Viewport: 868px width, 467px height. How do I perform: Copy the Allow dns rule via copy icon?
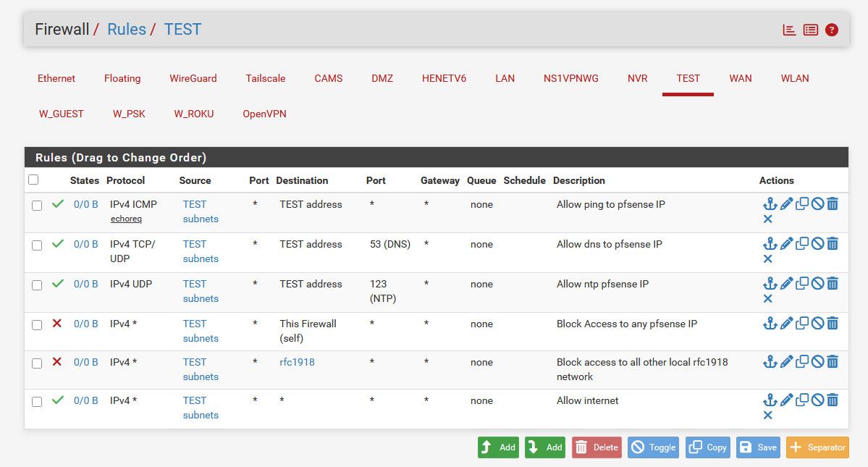click(x=802, y=244)
